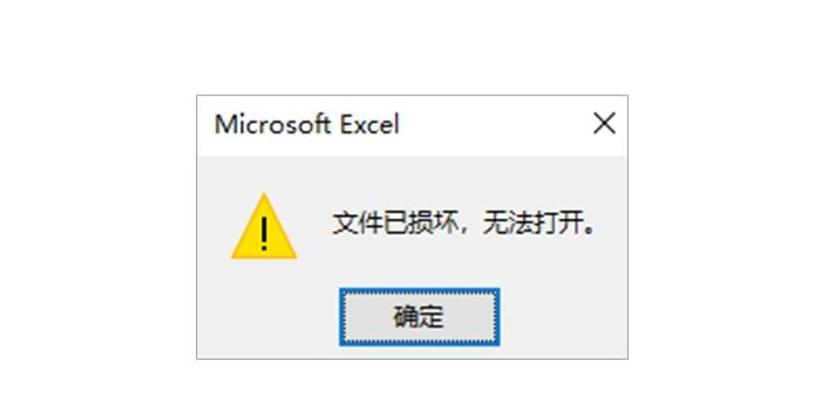Select the 无法打开 part of the message
The height and width of the screenshot is (415, 825).
point(531,224)
